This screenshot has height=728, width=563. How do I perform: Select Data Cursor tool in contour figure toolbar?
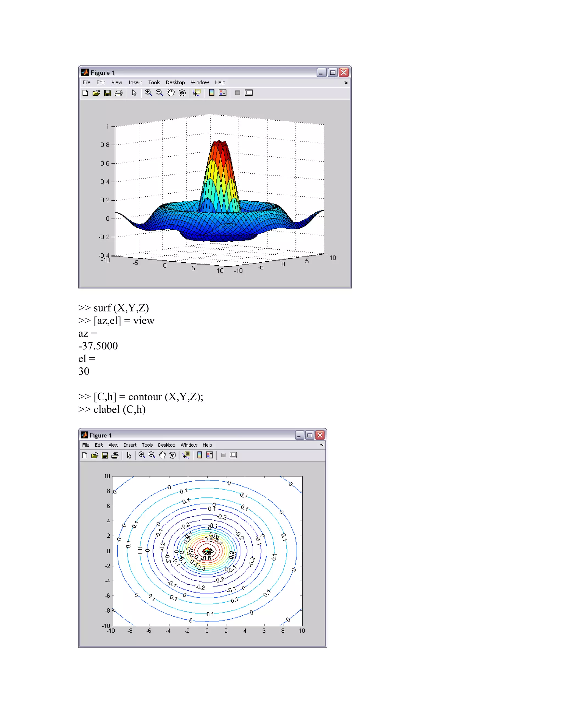point(186,455)
